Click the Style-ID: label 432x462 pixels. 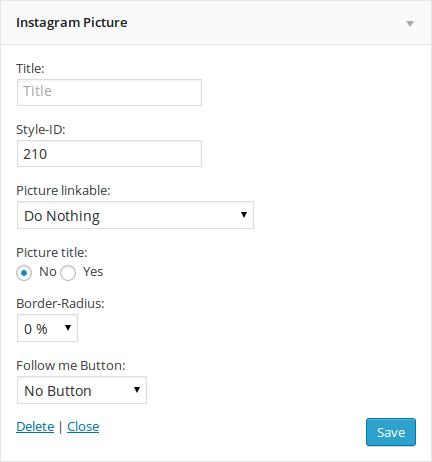pos(41,130)
